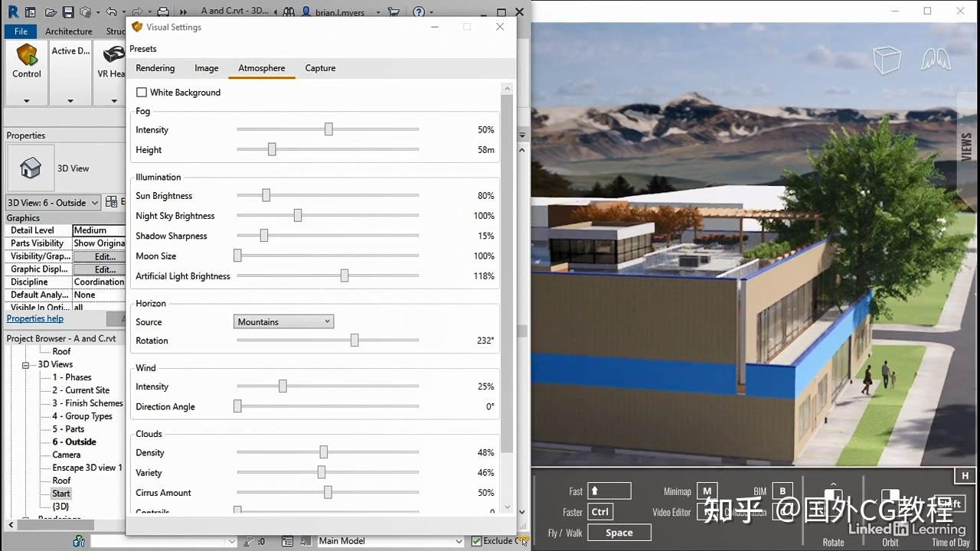Click the cube projection icon in Enscape viewport
The width and height of the screenshot is (980, 551).
887,60
